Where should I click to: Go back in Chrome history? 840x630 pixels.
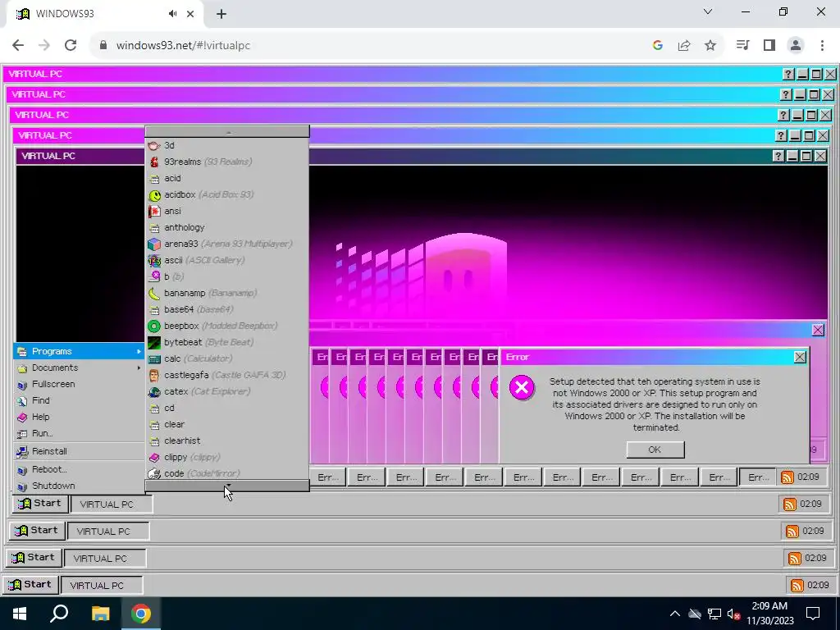18,46
